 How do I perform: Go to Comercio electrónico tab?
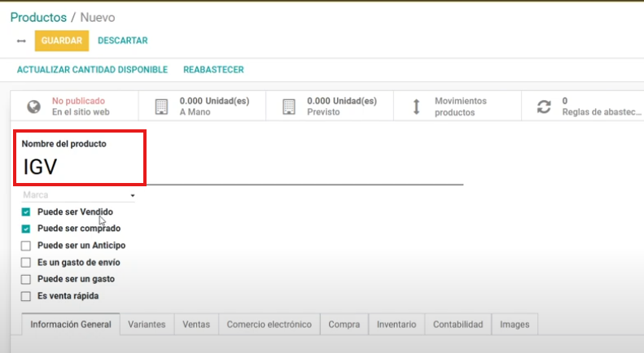click(x=269, y=325)
